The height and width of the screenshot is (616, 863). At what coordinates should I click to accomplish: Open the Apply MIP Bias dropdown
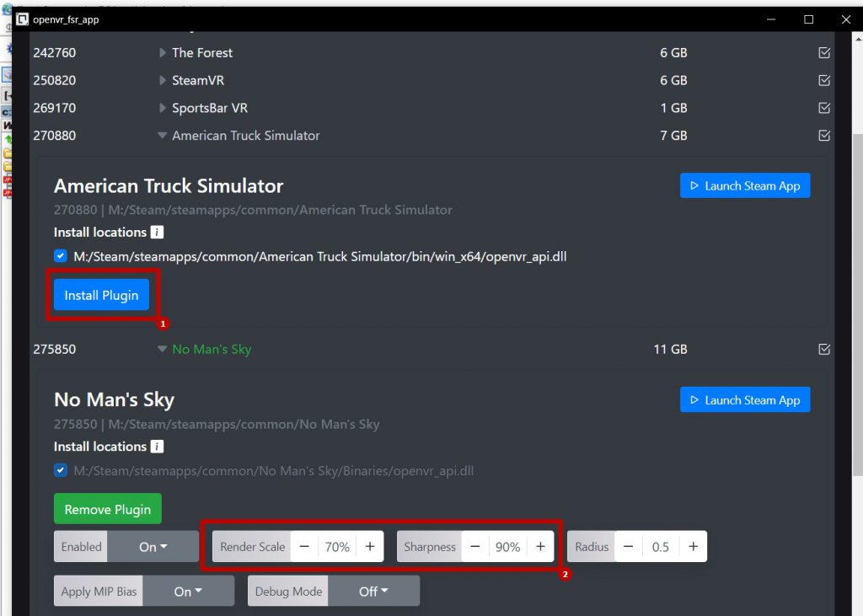click(x=188, y=592)
